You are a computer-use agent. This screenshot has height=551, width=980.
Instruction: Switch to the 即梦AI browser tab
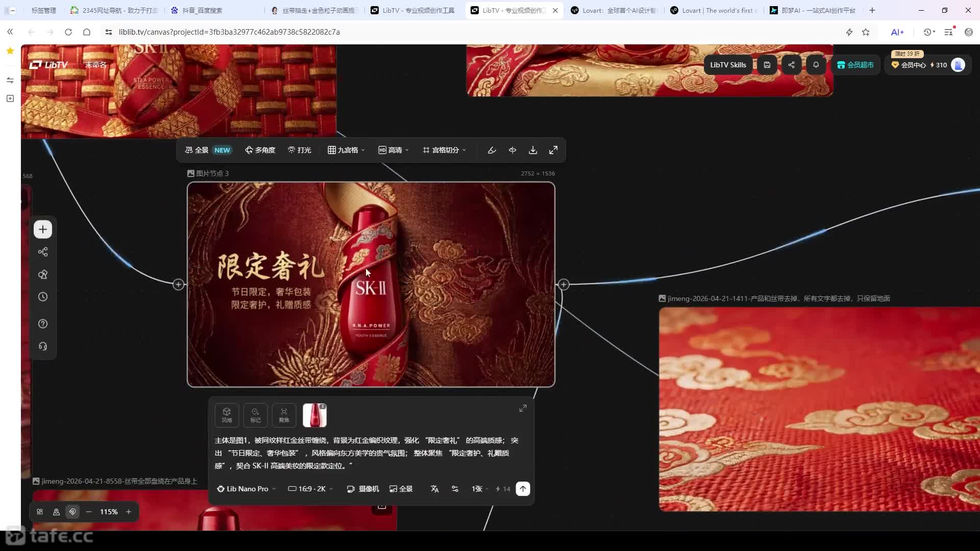(814, 10)
